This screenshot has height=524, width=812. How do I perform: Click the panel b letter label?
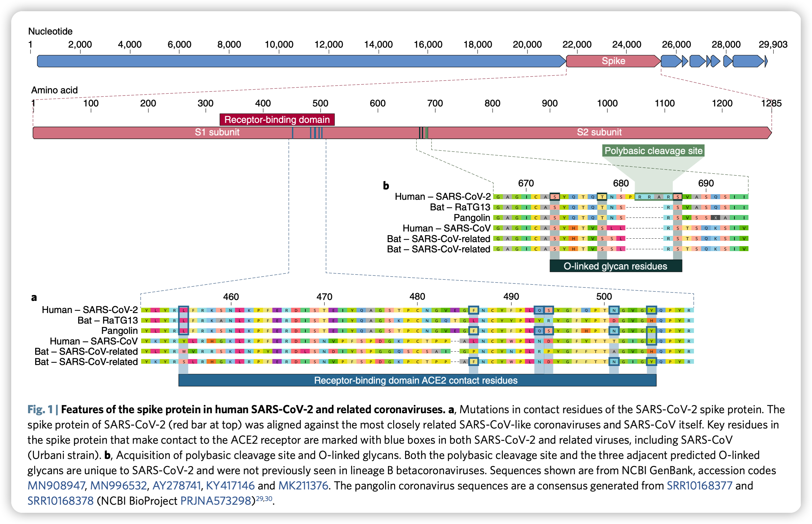(x=386, y=185)
